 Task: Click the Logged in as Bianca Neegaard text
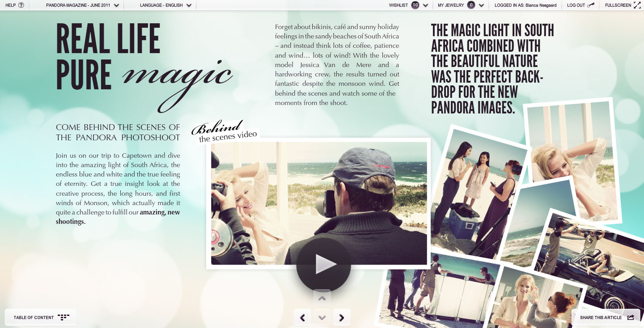click(x=526, y=5)
